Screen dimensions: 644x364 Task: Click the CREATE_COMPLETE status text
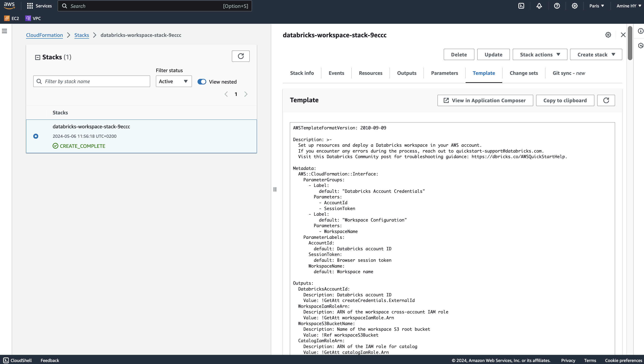(82, 146)
